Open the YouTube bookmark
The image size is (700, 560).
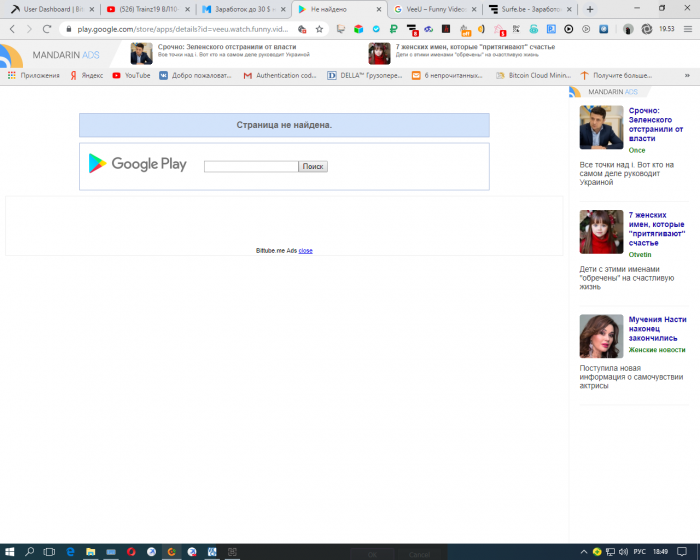131,75
